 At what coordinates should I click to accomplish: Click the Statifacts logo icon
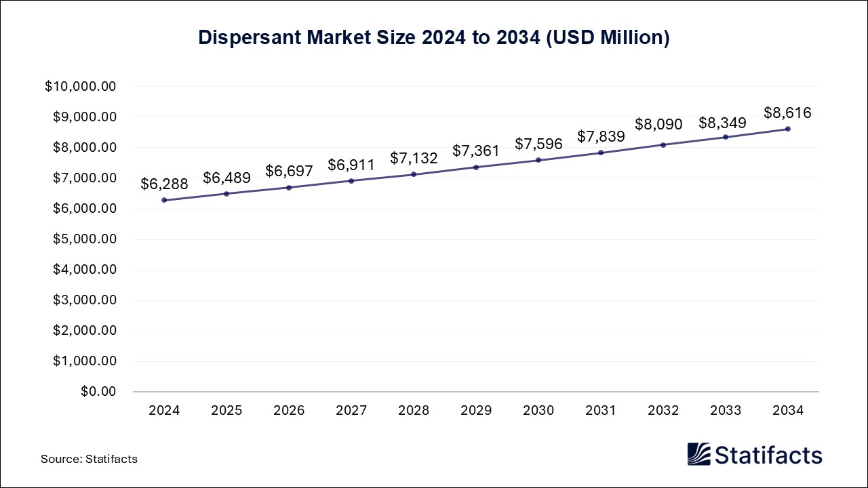click(x=698, y=454)
